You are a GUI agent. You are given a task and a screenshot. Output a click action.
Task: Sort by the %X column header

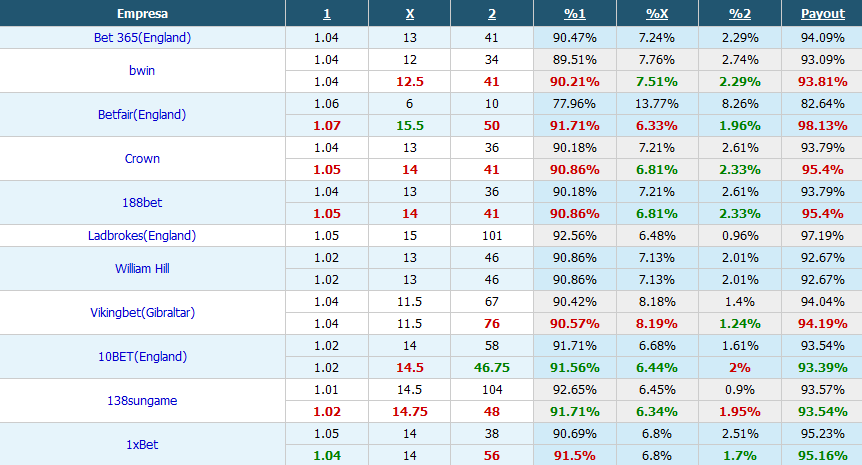click(657, 14)
